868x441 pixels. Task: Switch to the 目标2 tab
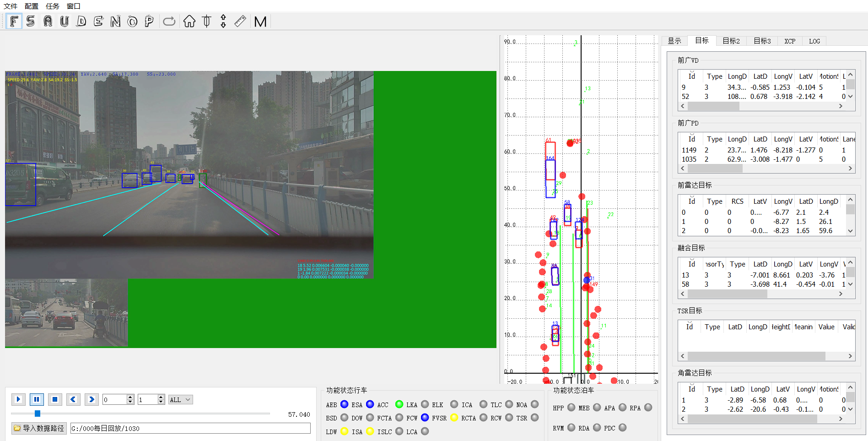[731, 41]
